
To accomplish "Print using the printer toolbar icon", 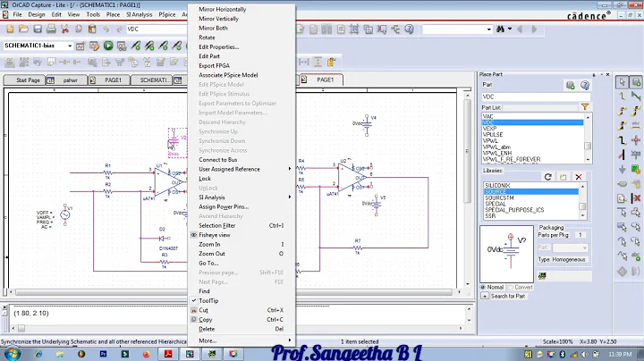I will 51,29.
